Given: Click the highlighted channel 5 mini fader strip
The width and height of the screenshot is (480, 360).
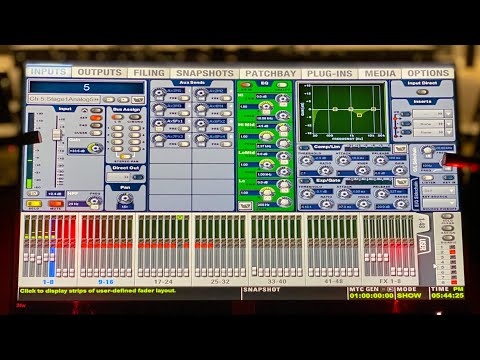Looking at the screenshot, I should [52, 246].
